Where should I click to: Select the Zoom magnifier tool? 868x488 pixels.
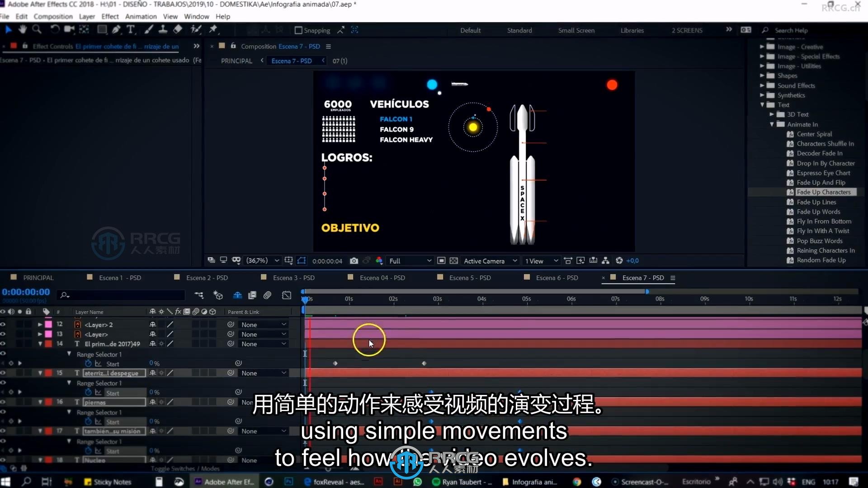[37, 30]
